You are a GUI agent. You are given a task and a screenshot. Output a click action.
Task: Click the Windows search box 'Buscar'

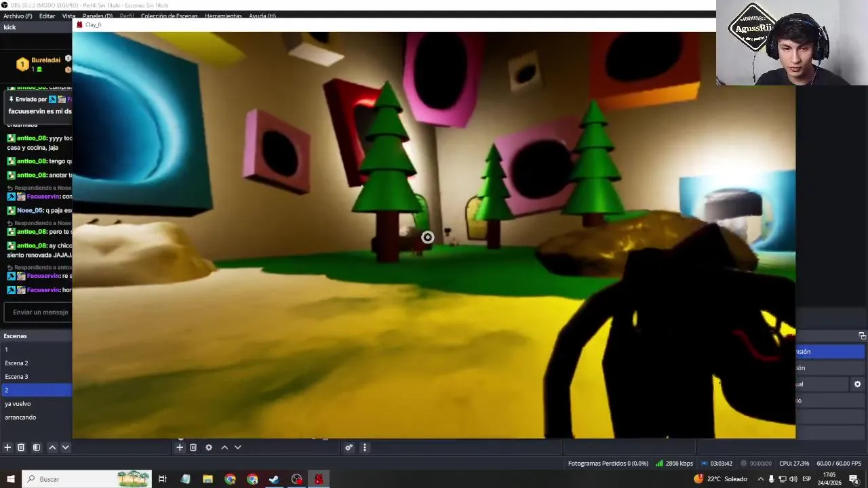pyautogui.click(x=87, y=479)
